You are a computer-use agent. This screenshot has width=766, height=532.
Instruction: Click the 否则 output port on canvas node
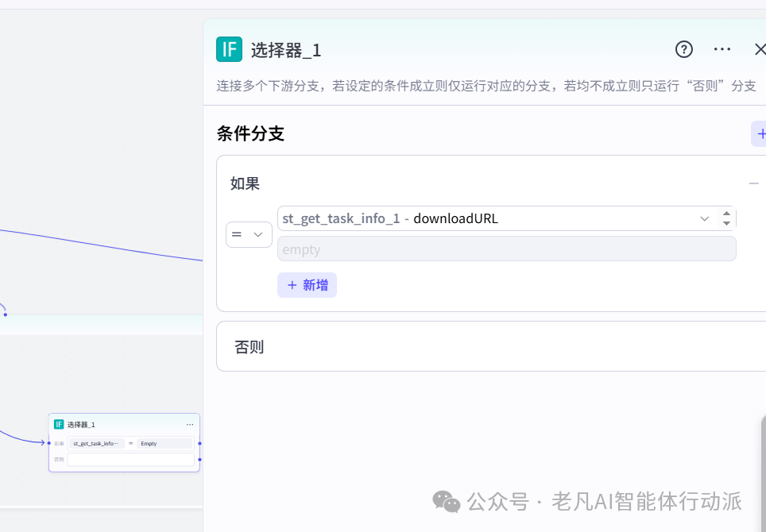pyautogui.click(x=199, y=459)
